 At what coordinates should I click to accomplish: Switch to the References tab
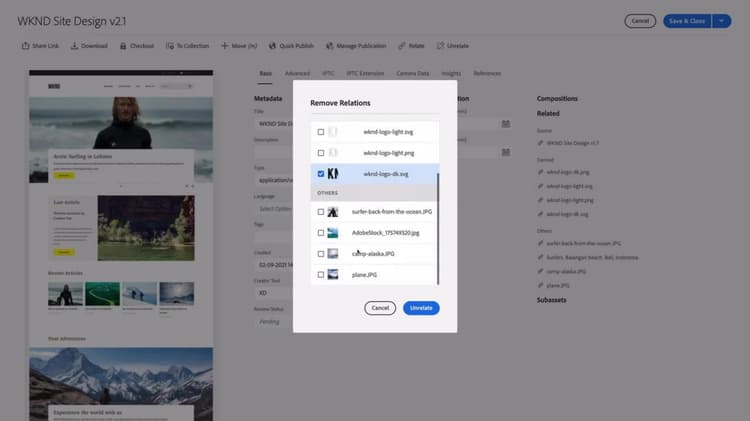tap(487, 74)
